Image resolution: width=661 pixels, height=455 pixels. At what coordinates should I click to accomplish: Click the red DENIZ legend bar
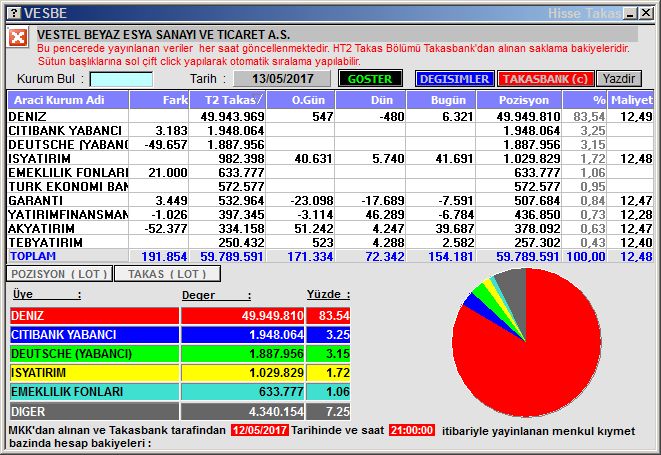point(94,316)
